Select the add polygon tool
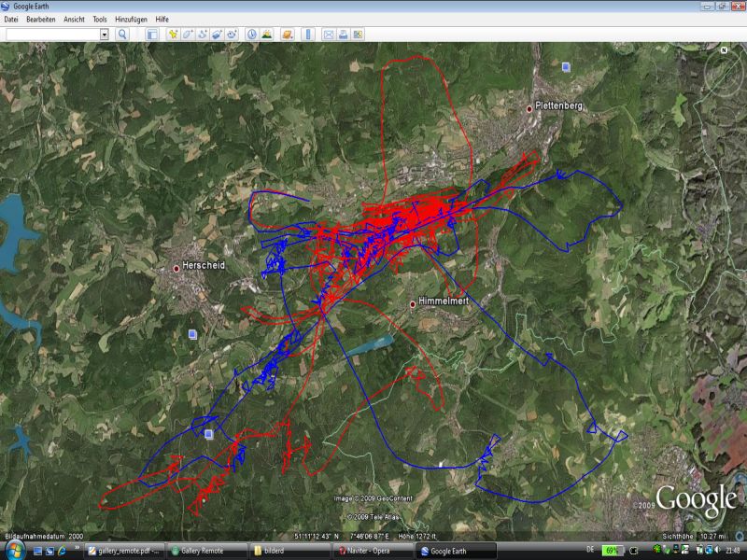The width and height of the screenshot is (747, 560). click(188, 35)
